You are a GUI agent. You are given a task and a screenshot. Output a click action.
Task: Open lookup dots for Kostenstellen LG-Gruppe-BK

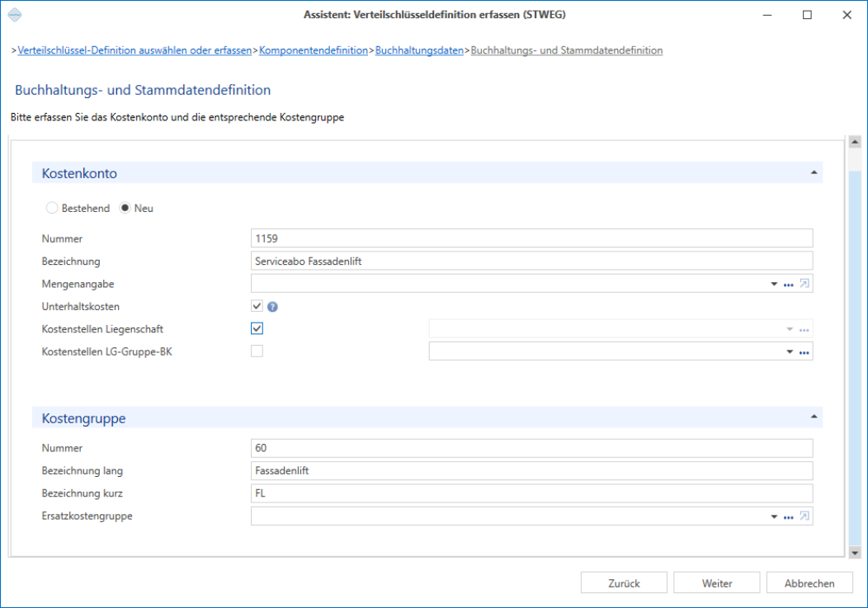click(804, 352)
